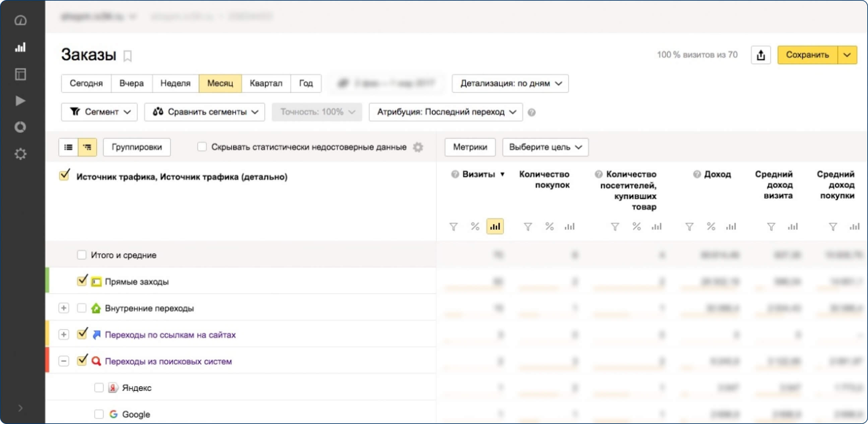The height and width of the screenshot is (424, 868).
Task: Open the Детализация: по дням dropdown
Action: click(x=510, y=83)
